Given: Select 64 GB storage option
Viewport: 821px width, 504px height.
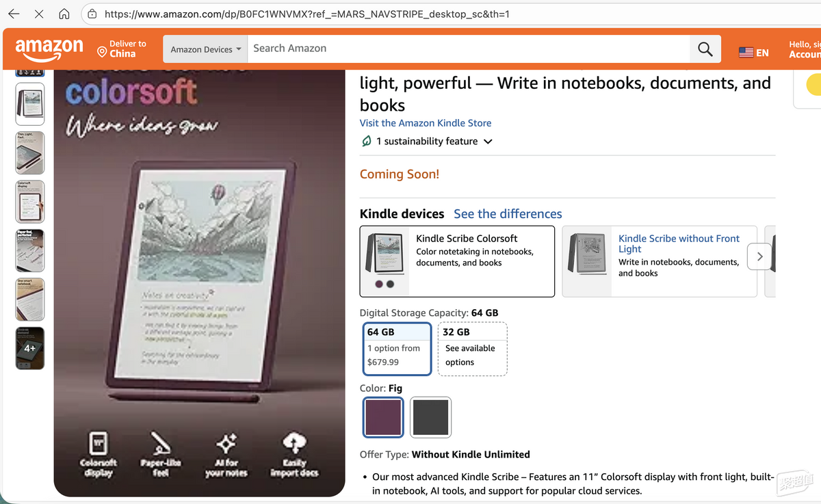Looking at the screenshot, I should [x=397, y=349].
